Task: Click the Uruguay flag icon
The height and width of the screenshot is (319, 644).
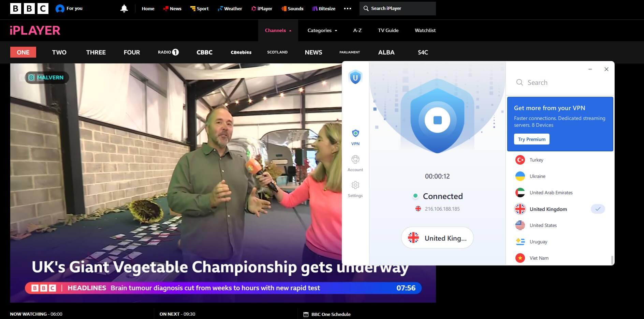Action: 520,242
